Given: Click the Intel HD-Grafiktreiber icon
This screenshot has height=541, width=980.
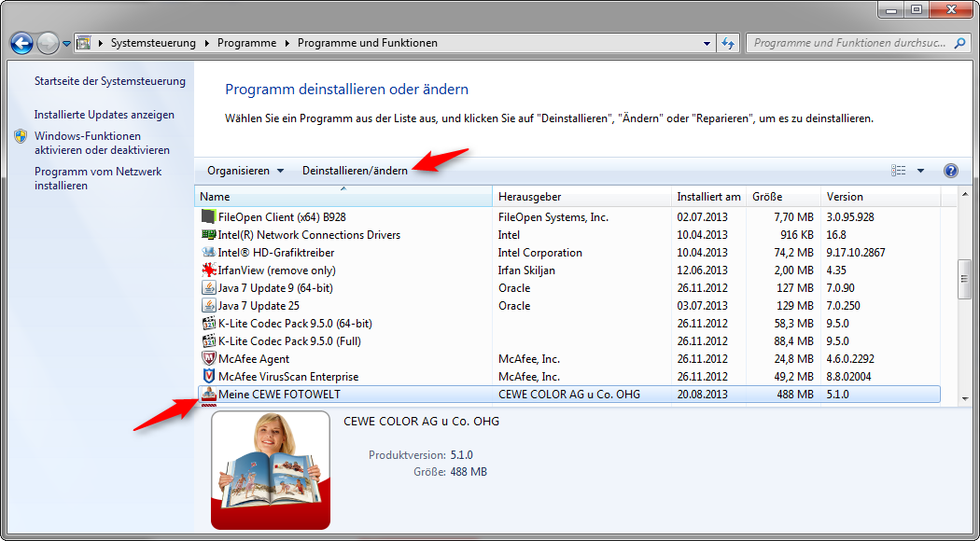Looking at the screenshot, I should pos(209,253).
